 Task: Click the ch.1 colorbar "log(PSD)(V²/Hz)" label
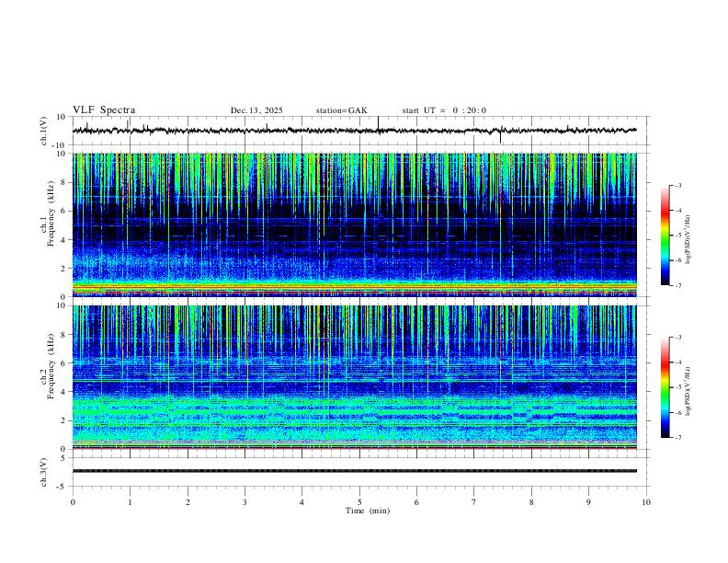[x=688, y=239]
